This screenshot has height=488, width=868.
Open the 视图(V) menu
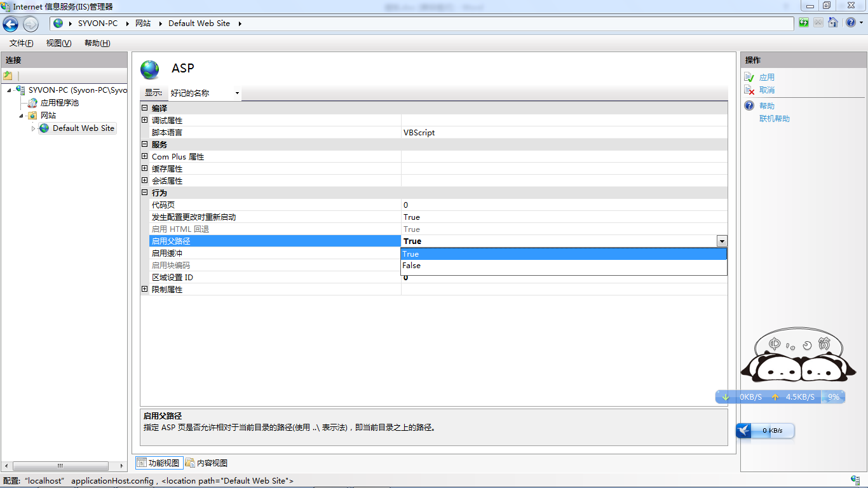[58, 43]
